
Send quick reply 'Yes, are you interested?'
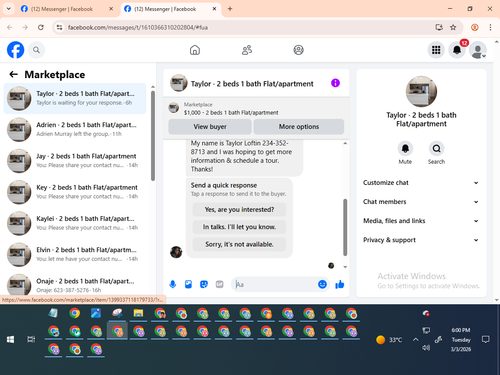tap(239, 209)
